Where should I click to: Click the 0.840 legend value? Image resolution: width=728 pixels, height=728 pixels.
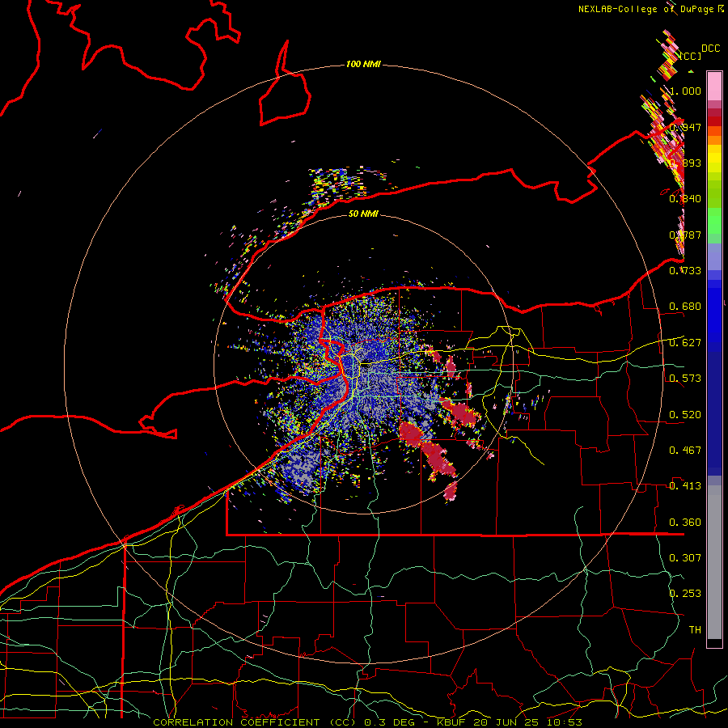tap(685, 199)
